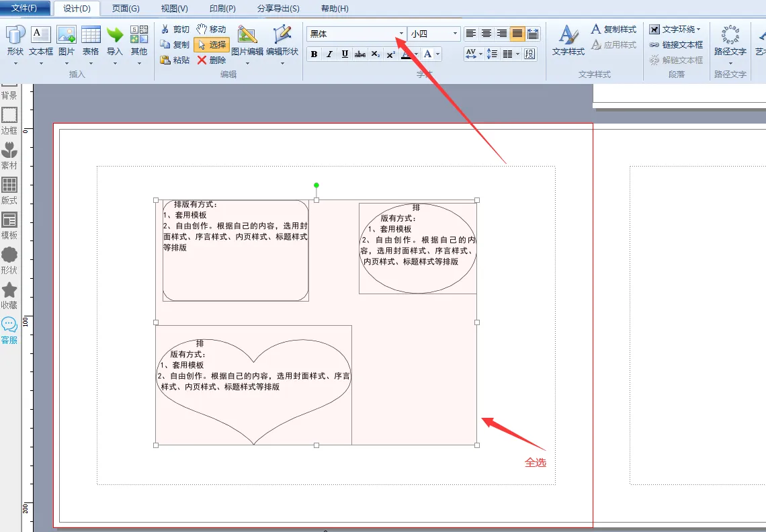This screenshot has width=766, height=532.
Task: Toggle bold formatting
Action: coord(314,54)
